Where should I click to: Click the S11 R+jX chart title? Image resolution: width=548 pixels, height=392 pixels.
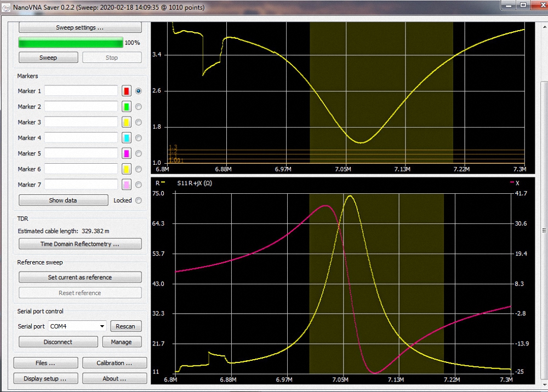click(195, 183)
